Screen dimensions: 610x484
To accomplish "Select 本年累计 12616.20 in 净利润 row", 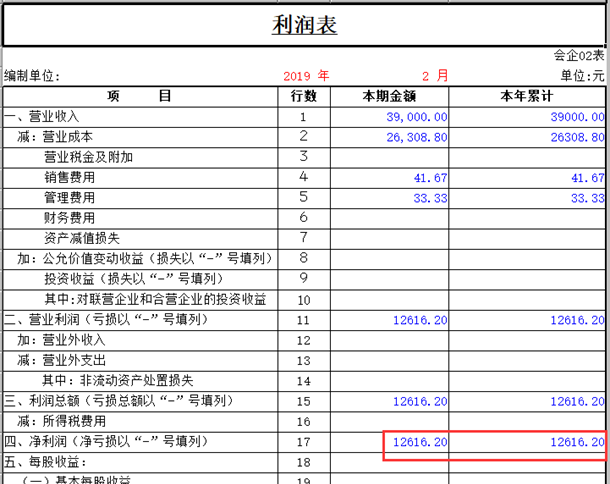I will [577, 442].
